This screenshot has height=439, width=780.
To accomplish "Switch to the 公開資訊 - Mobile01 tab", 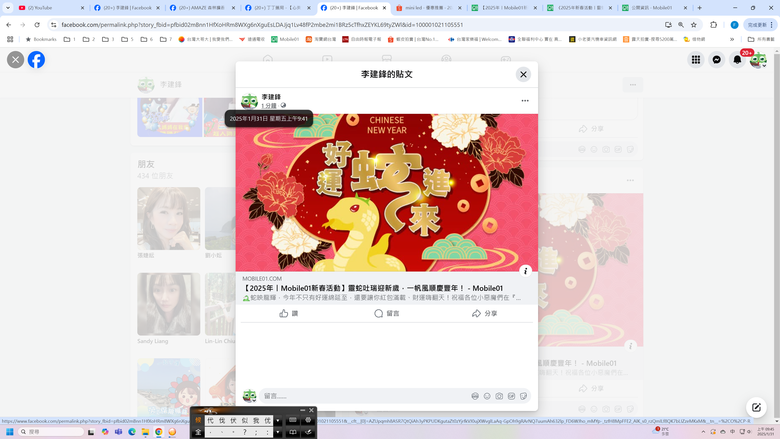I will (655, 8).
